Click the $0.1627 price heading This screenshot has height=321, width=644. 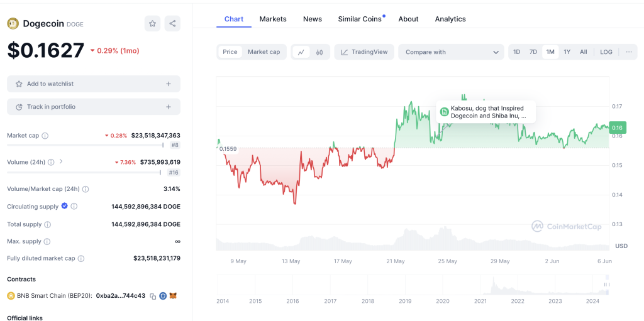pos(45,50)
